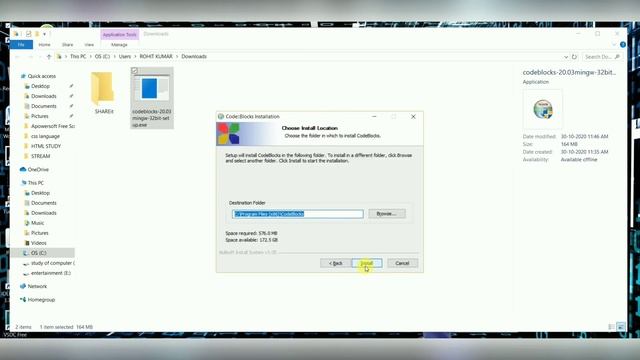Open Documents under Quick access
Viewport: 640px width, 360px height.
pos(43,106)
